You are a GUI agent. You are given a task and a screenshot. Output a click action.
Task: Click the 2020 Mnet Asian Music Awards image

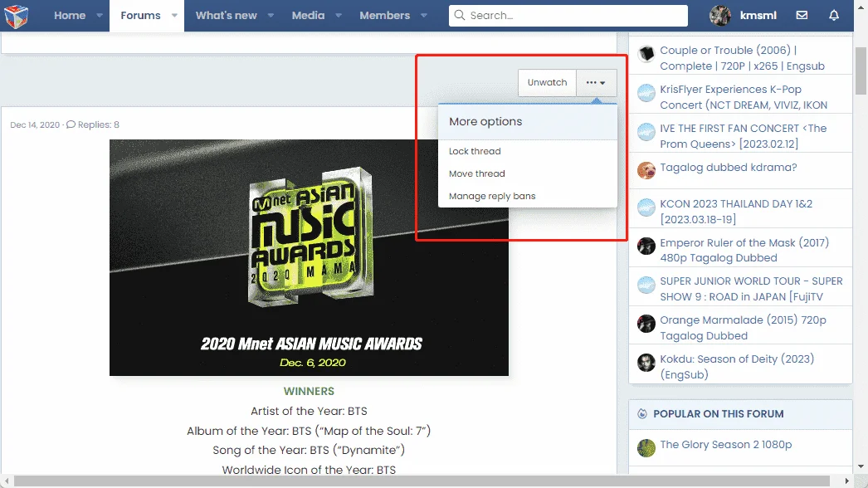click(x=309, y=257)
